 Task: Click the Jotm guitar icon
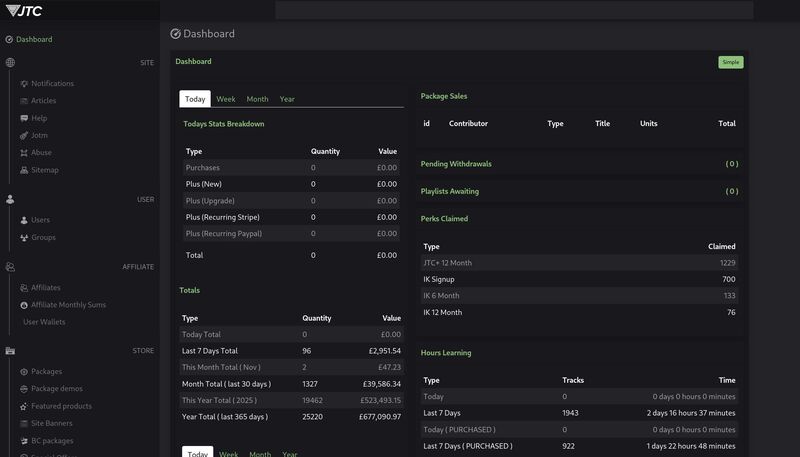tap(24, 135)
